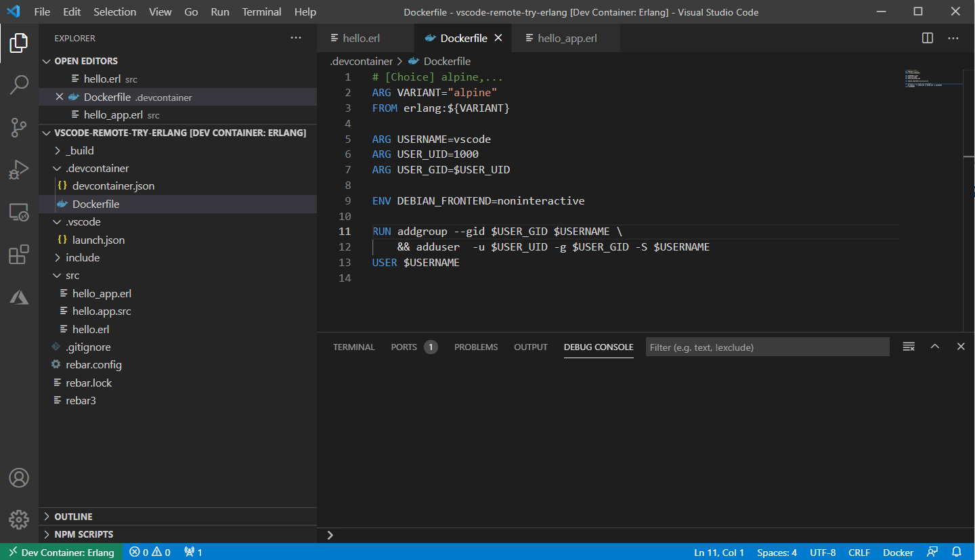Open notifications bell icon

coord(957,552)
